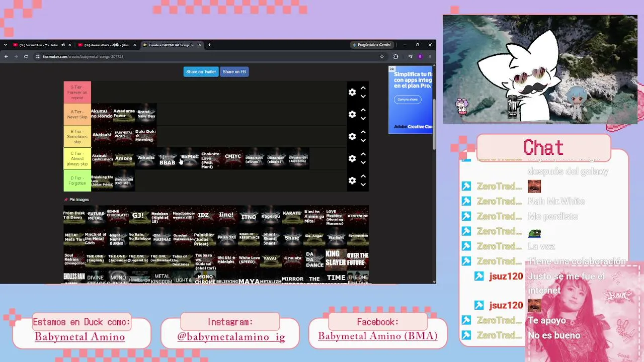Screen dimensions: 644x362
Task: Move B Tier row down with arrow
Action: (363, 141)
